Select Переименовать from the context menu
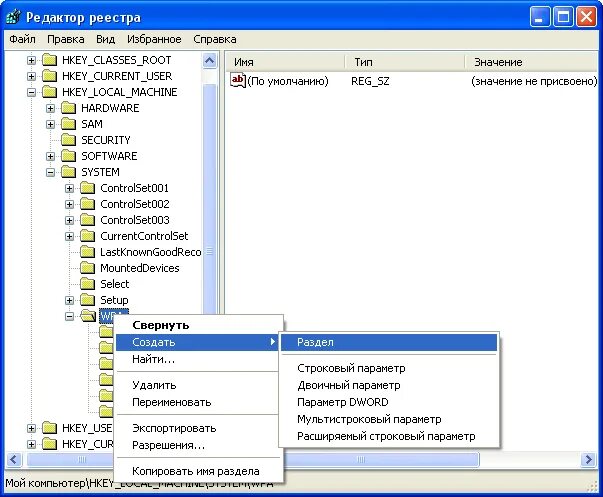Image resolution: width=603 pixels, height=497 pixels. 197,402
